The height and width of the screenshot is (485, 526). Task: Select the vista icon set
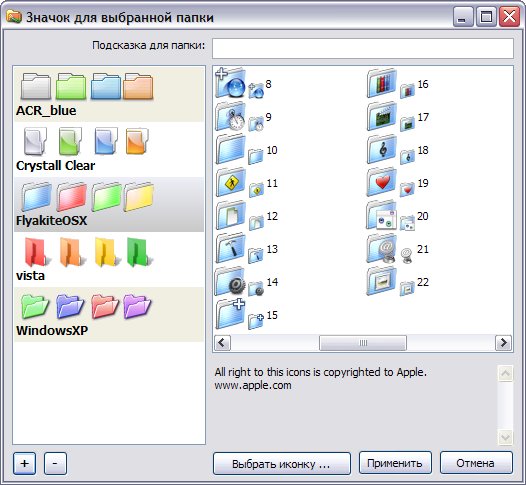click(x=109, y=259)
